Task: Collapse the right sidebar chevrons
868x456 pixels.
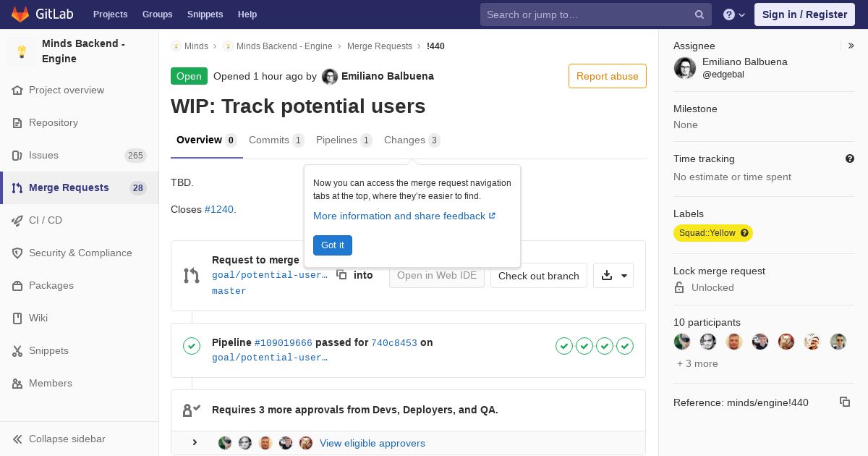Action: 851,46
